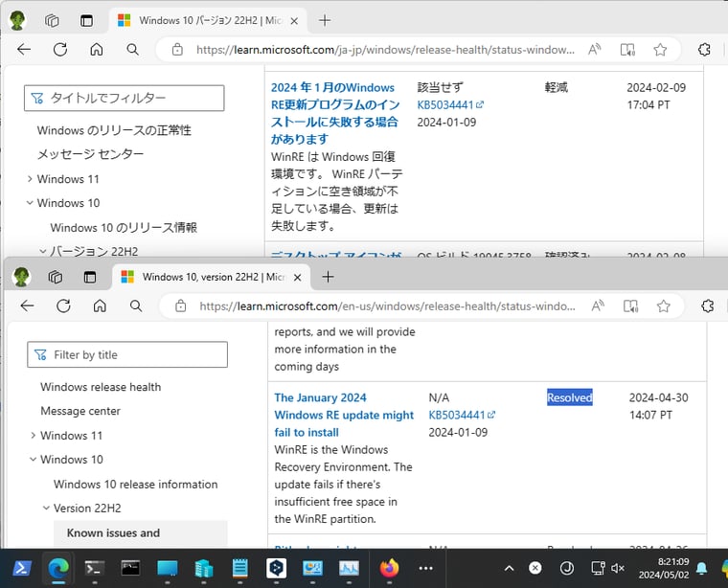Screen dimensions: 728x588
Task: Collapse the 'Version 22H2' sidebar node
Action: [x=46, y=509]
